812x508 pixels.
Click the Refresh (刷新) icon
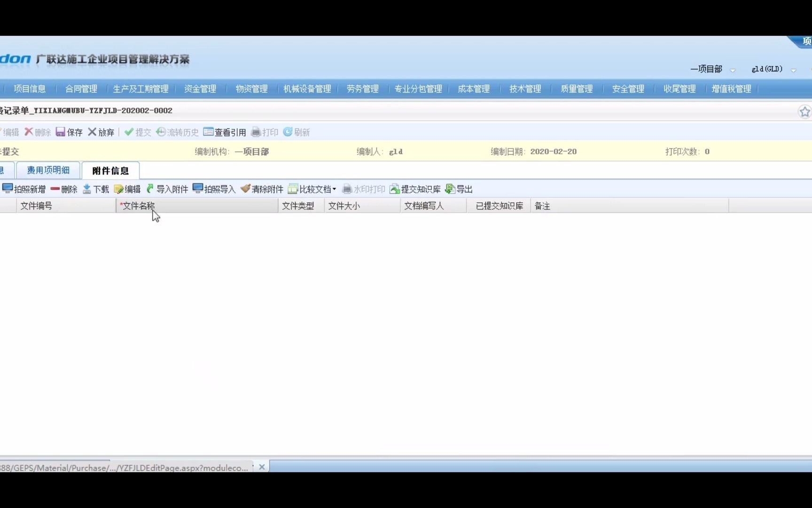[x=288, y=132]
